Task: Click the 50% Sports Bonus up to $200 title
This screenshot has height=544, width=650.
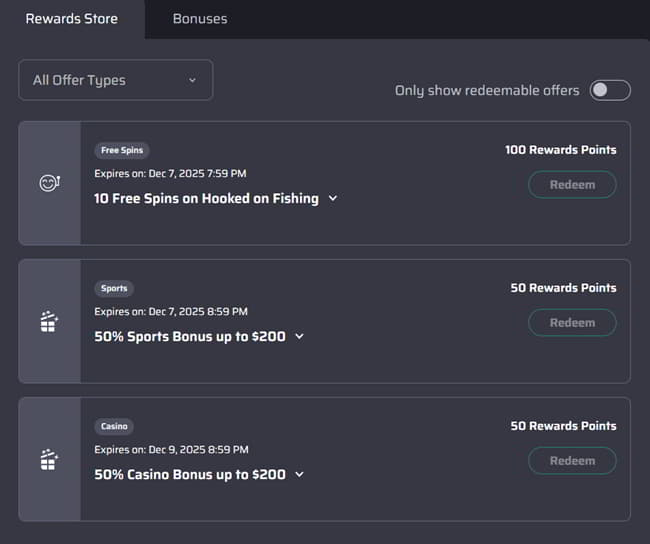Action: click(x=190, y=336)
